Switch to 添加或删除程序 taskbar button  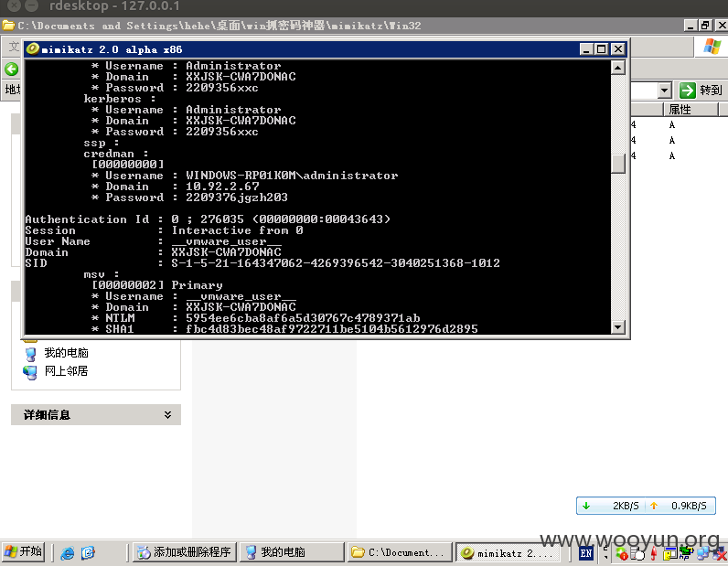(185, 552)
